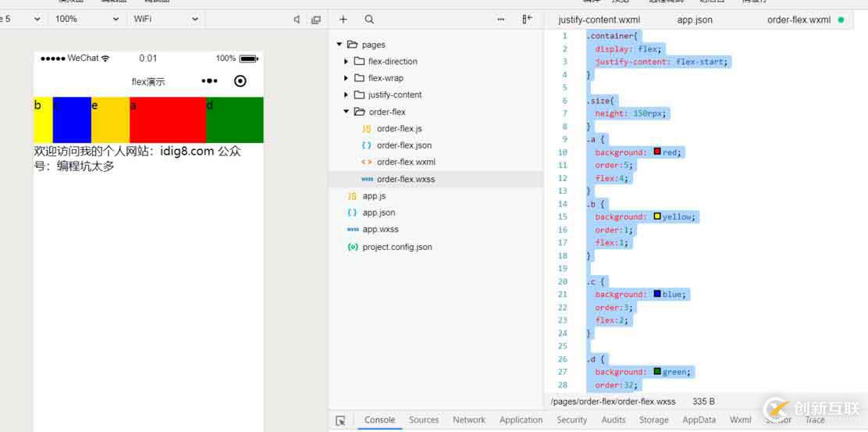Open the Storage devtools tab

click(x=654, y=420)
